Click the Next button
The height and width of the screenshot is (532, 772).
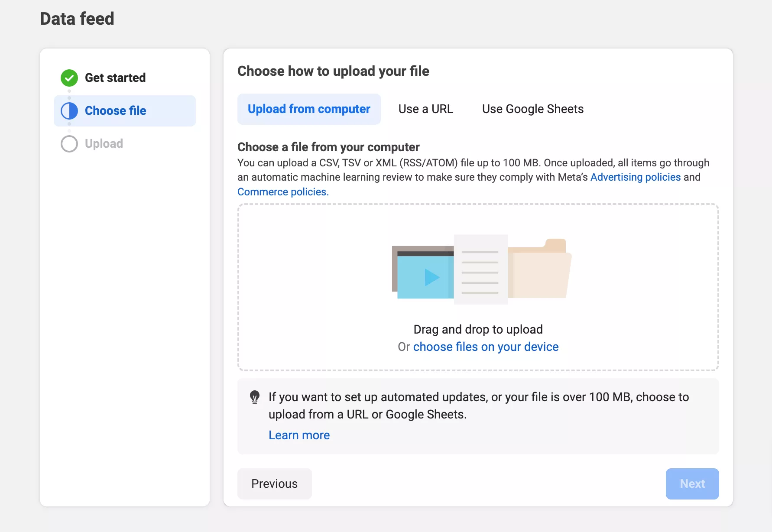click(x=692, y=484)
